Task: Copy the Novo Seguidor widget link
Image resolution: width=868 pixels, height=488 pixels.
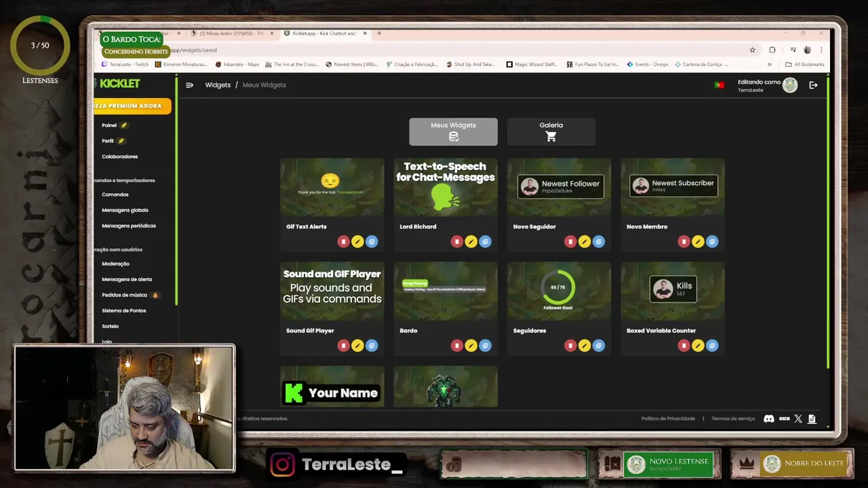Action: (599, 241)
